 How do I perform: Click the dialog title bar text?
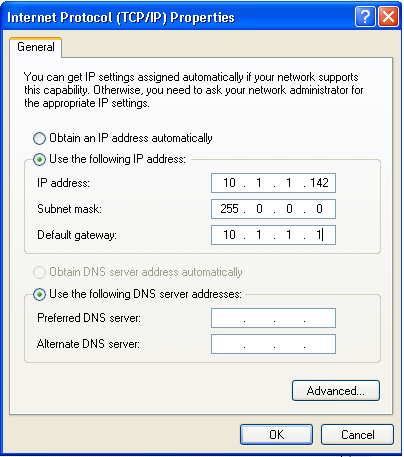(121, 17)
